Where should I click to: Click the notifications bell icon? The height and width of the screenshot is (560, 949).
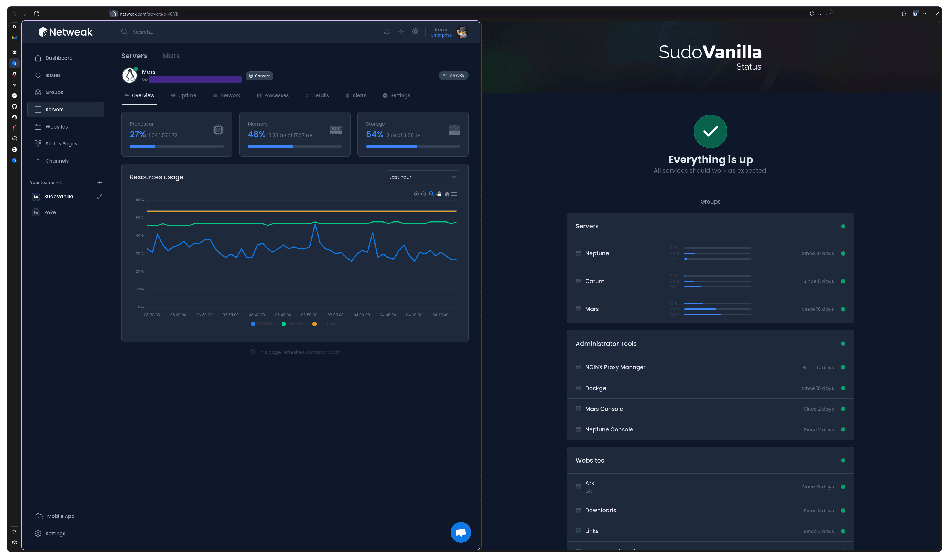coord(387,32)
